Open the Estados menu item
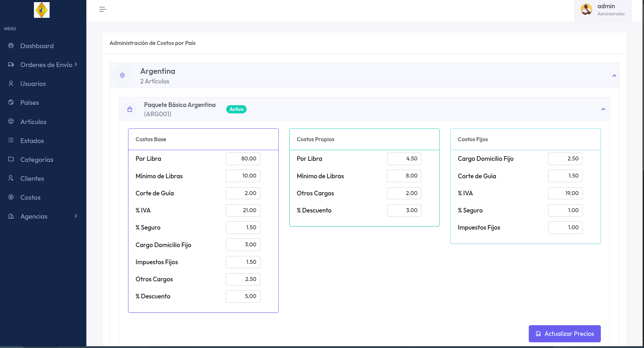The image size is (644, 348). click(x=32, y=140)
